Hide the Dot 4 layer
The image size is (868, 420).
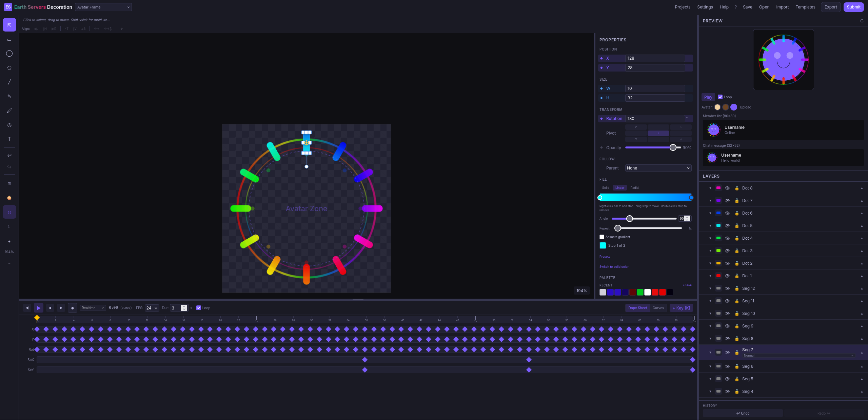click(727, 238)
